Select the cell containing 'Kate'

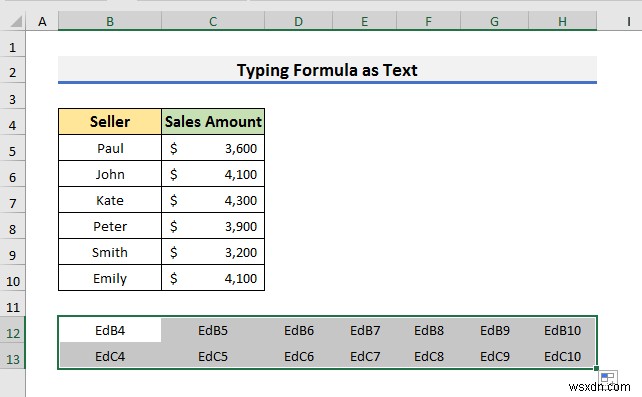[110, 200]
